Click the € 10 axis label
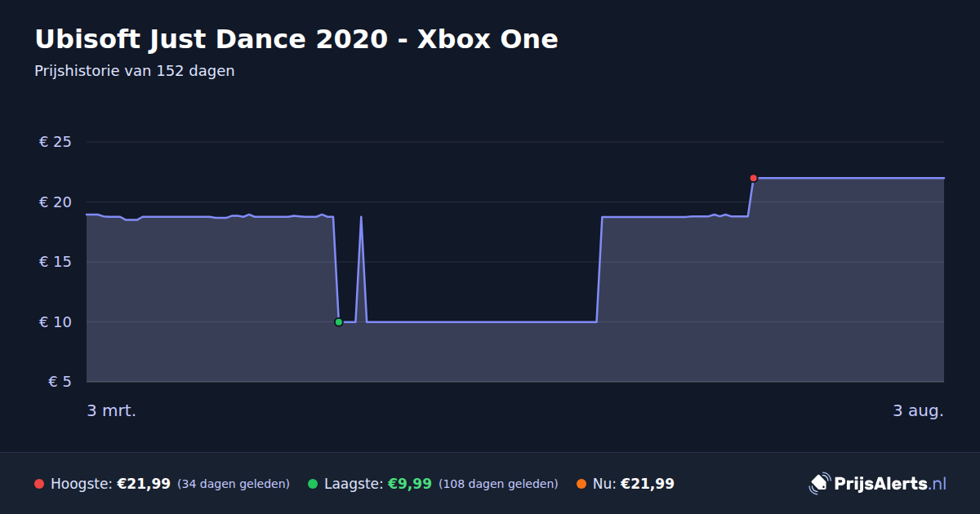This screenshot has width=980, height=514. point(56,321)
